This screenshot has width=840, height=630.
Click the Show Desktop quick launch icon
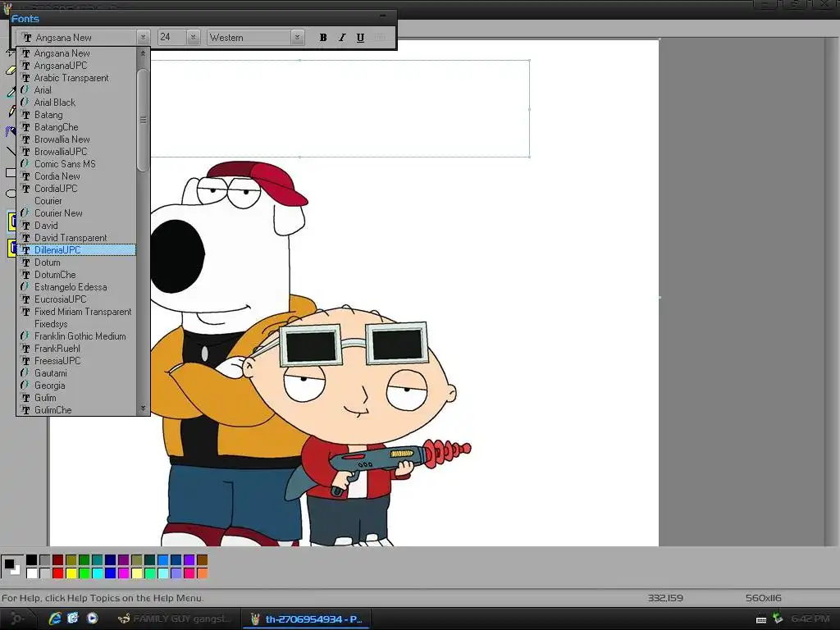(x=73, y=619)
